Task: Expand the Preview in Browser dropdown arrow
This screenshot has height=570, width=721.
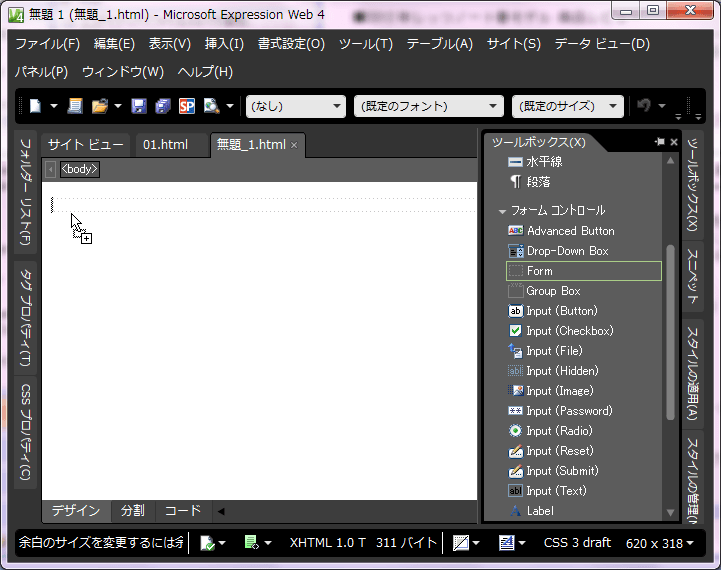Action: click(x=230, y=106)
